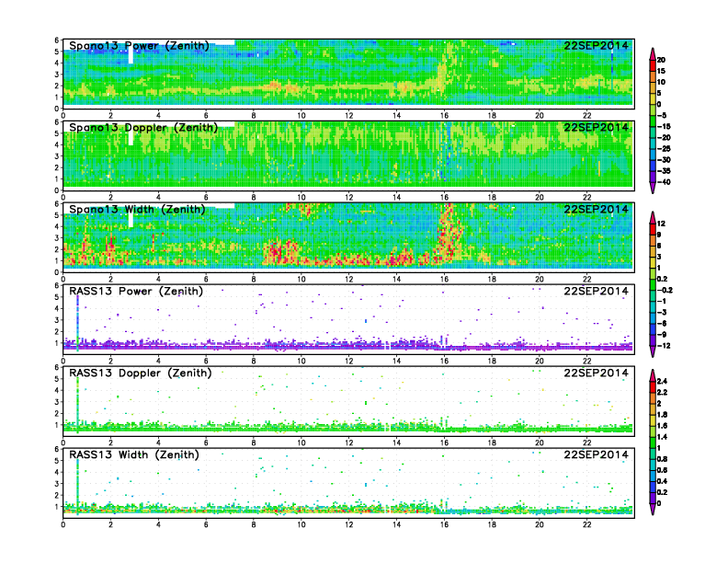Click the red top arrow of the Power colorbar
Image resolution: width=728 pixels, height=563 pixels.
(652, 50)
